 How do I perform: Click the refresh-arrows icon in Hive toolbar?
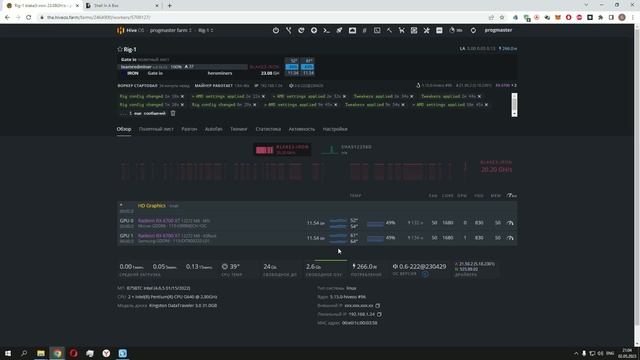point(301,30)
